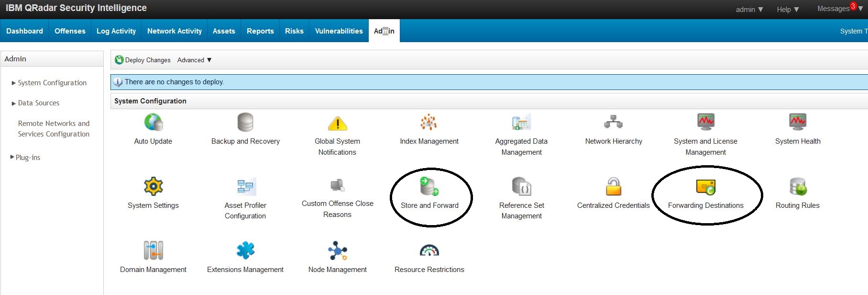Image resolution: width=868 pixels, height=295 pixels.
Task: Click the System Time text at top right
Action: point(854,31)
